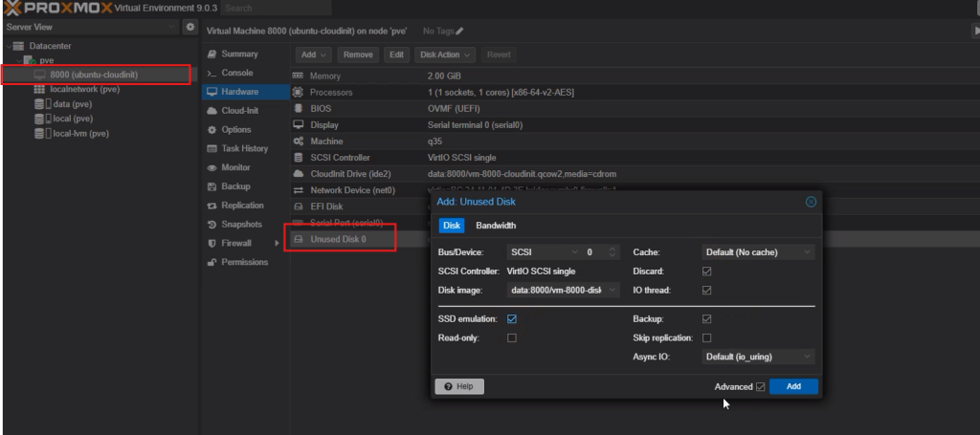The height and width of the screenshot is (435, 980).
Task: Enable the Read-only checkbox
Action: [512, 337]
